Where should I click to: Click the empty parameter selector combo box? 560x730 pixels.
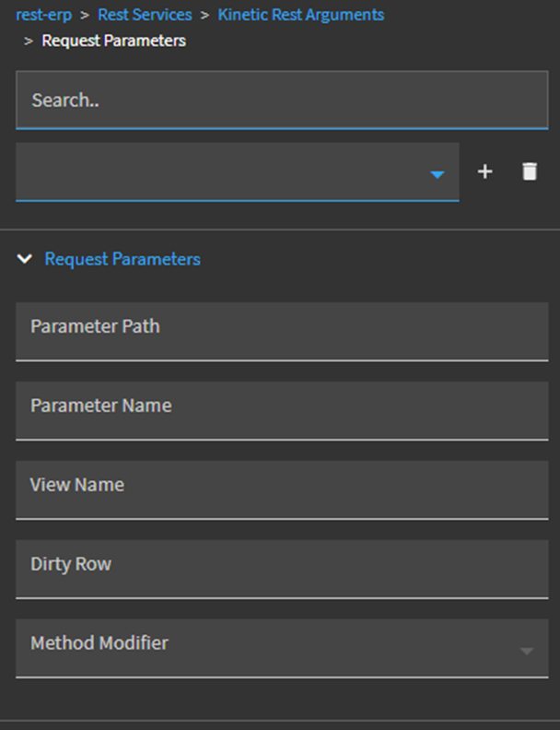pos(221,171)
